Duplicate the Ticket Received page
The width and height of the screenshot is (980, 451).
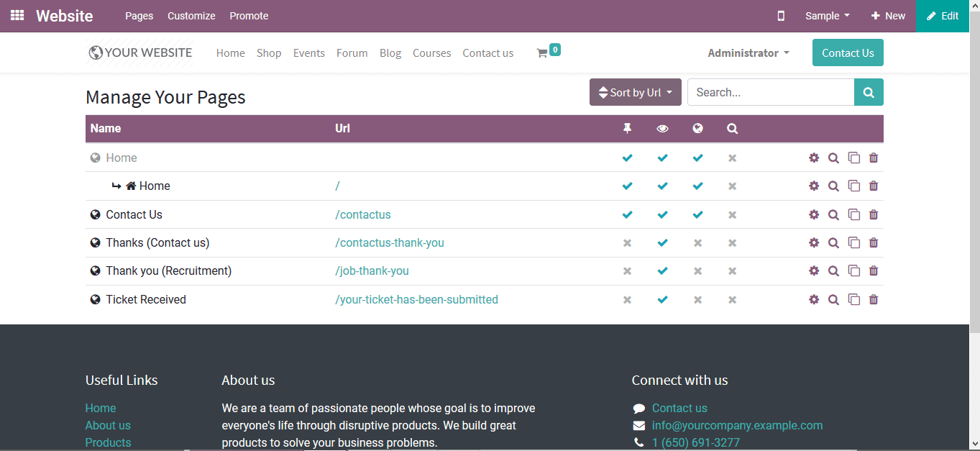(854, 299)
